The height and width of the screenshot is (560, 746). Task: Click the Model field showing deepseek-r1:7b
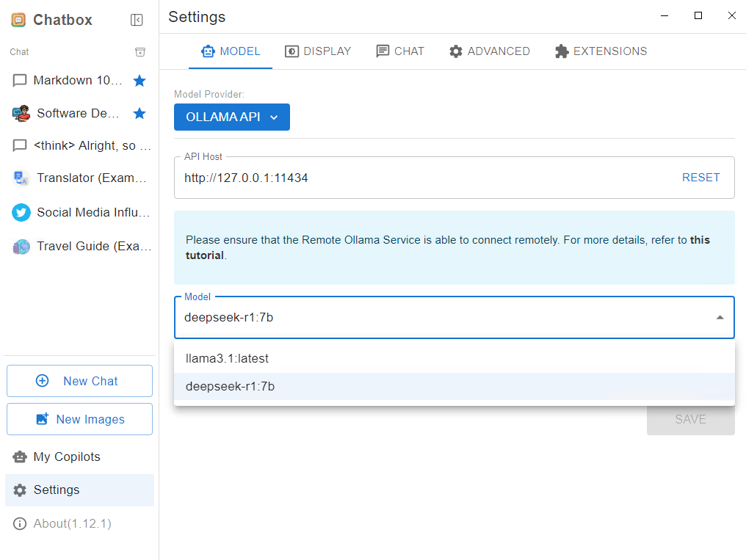tap(455, 318)
